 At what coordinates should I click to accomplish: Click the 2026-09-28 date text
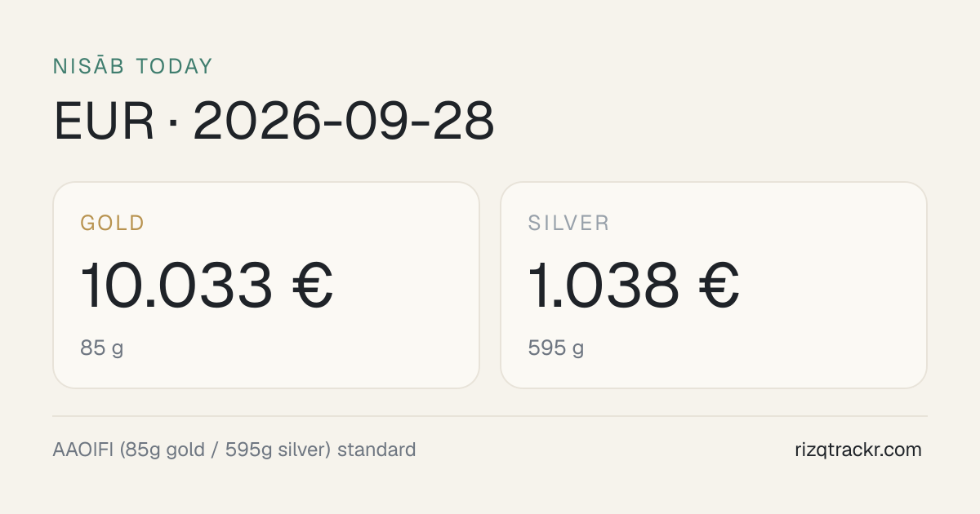[344, 122]
